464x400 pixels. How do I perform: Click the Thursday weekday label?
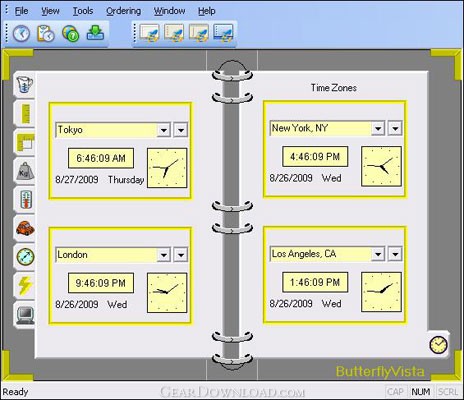126,180
